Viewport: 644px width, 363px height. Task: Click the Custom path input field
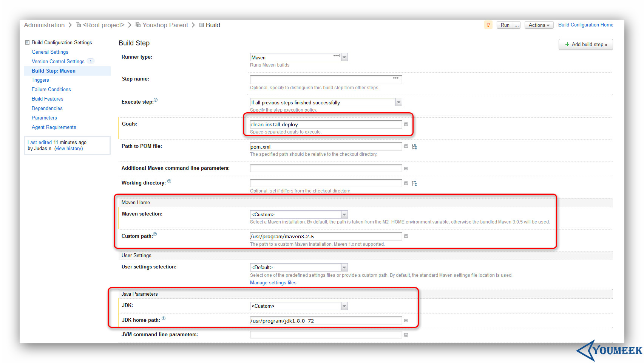tap(326, 236)
